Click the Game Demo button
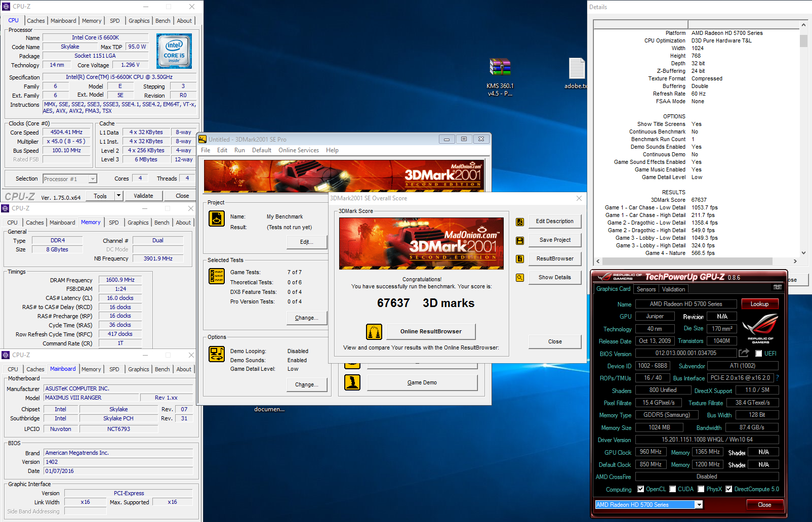The width and height of the screenshot is (812, 522). pyautogui.click(x=422, y=382)
